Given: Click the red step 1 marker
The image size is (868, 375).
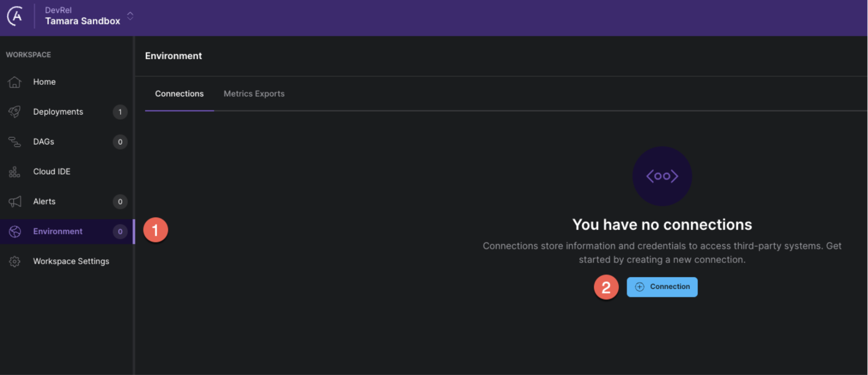Looking at the screenshot, I should click(x=156, y=230).
